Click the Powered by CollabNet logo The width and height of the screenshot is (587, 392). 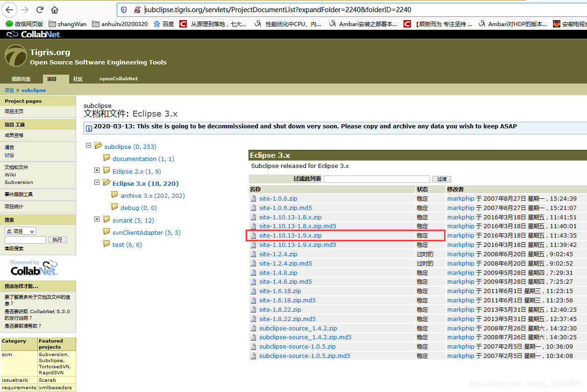[x=34, y=267]
